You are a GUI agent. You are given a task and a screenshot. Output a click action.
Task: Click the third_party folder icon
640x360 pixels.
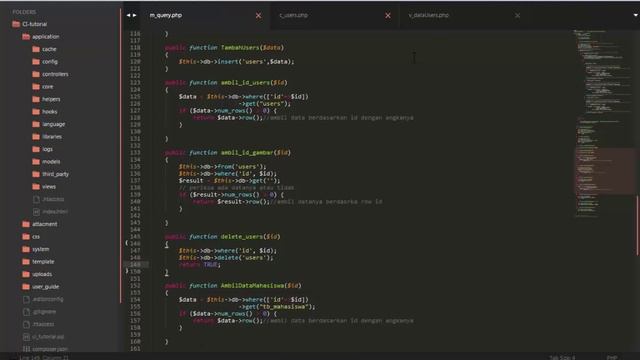[36, 174]
